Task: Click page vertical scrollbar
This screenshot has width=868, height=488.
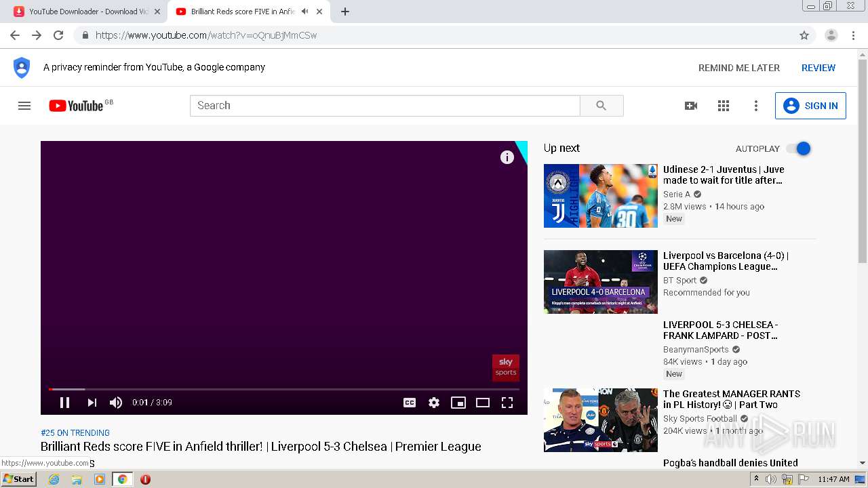Action: 863,161
